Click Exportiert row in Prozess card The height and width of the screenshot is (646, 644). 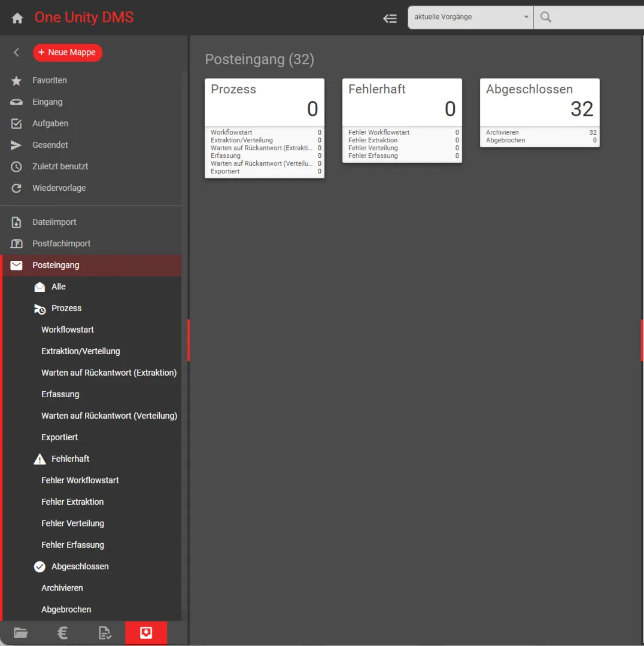click(x=266, y=172)
